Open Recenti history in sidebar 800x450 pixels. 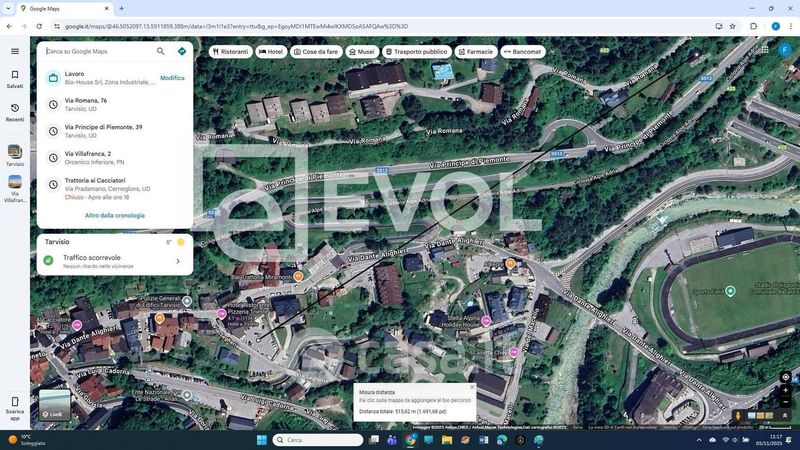click(15, 108)
